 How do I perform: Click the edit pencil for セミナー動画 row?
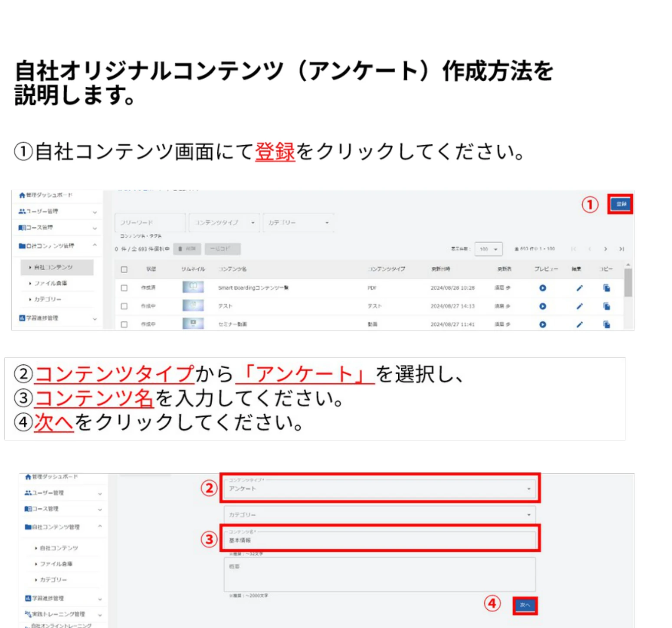tap(579, 324)
